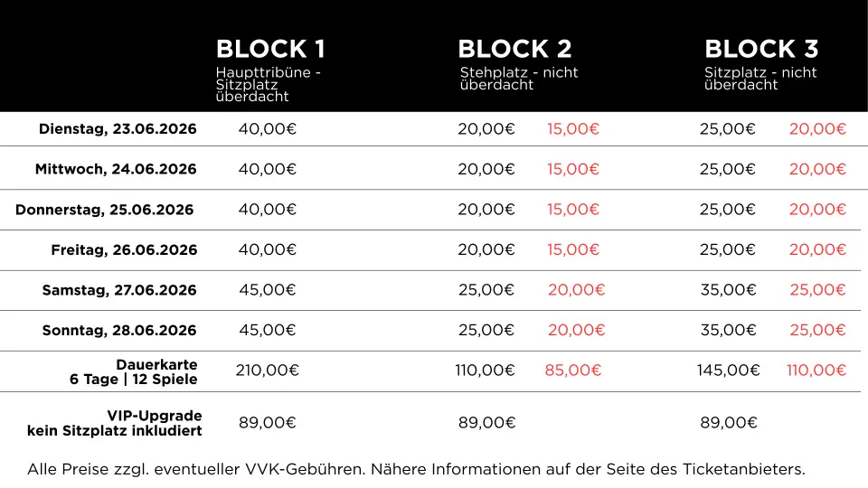Viewport: 868px width, 488px height.
Task: Click the 210,00€ Dauerkarte price in Block 1
Action: pyautogui.click(x=267, y=370)
